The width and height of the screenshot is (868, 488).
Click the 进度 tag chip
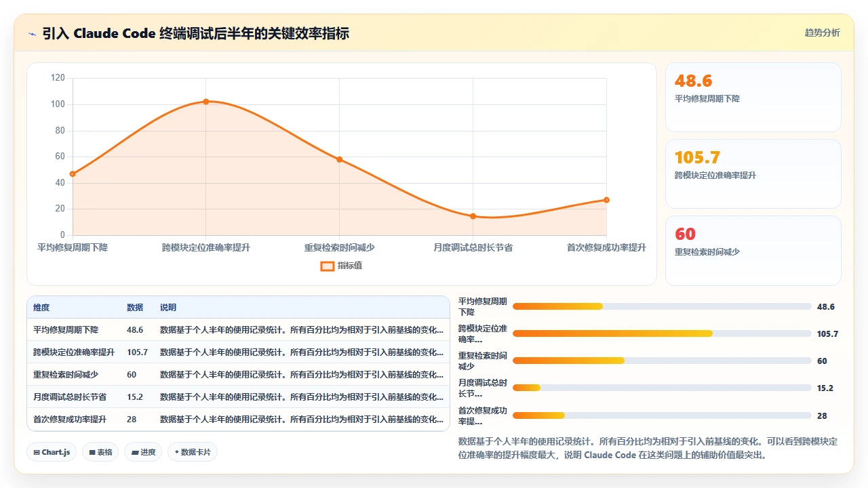[143, 452]
